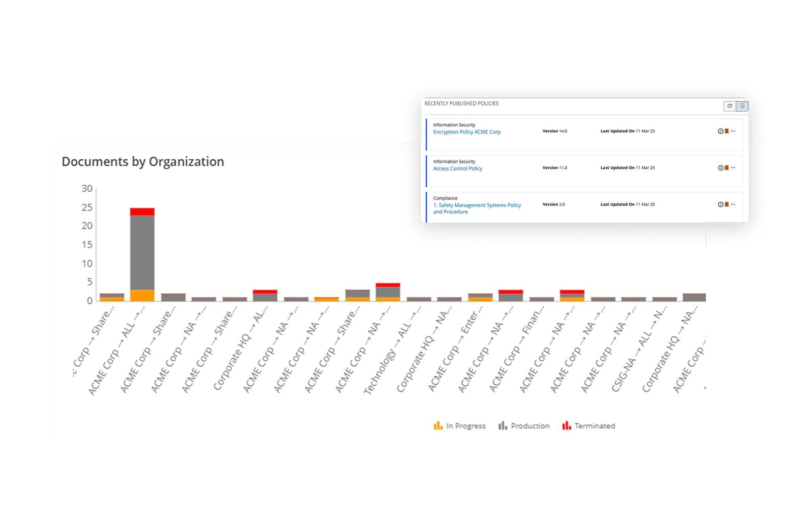Click bookmark icon on Encryption Policy row
The width and height of the screenshot is (800, 532).
727,131
